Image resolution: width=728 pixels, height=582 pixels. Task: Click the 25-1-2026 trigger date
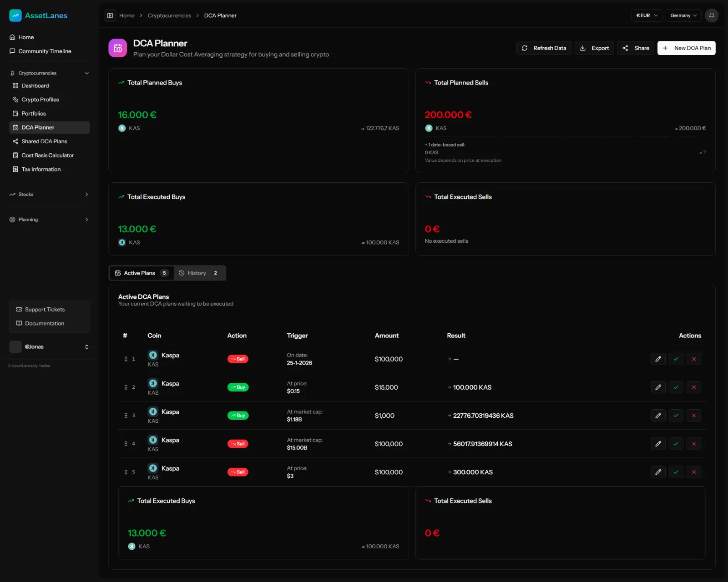pyautogui.click(x=299, y=363)
